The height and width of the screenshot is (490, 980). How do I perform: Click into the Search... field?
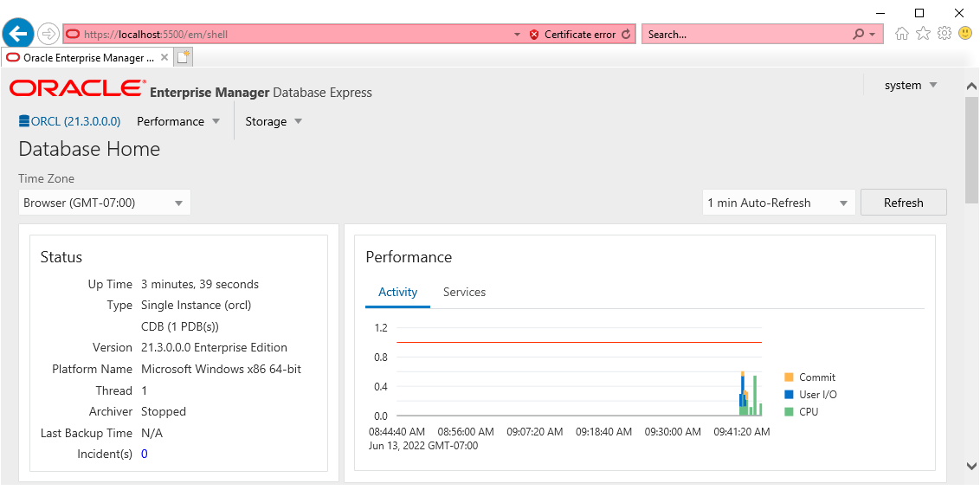[747, 35]
